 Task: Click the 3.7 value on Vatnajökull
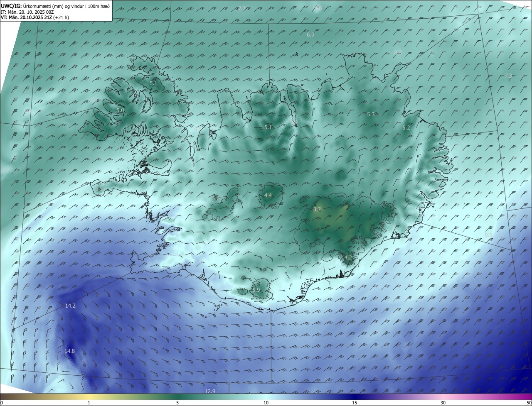(x=317, y=210)
